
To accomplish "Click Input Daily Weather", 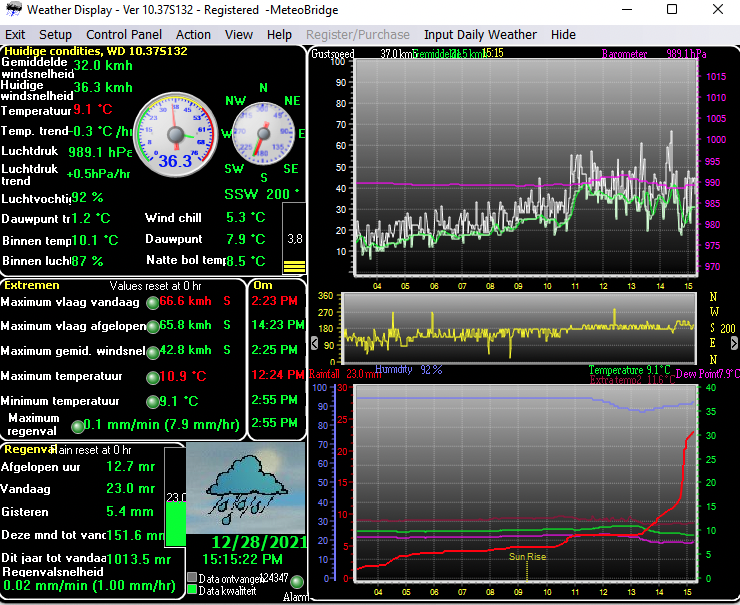I will [480, 34].
